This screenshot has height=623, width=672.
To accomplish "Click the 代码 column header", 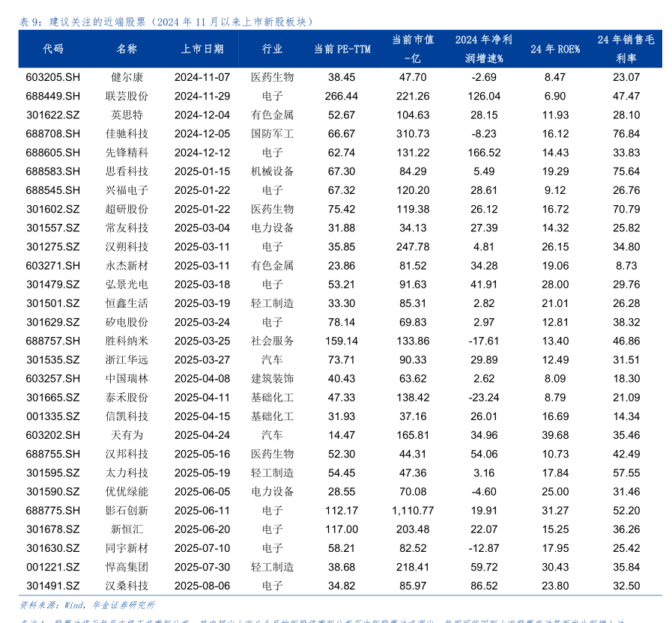I will coord(53,49).
